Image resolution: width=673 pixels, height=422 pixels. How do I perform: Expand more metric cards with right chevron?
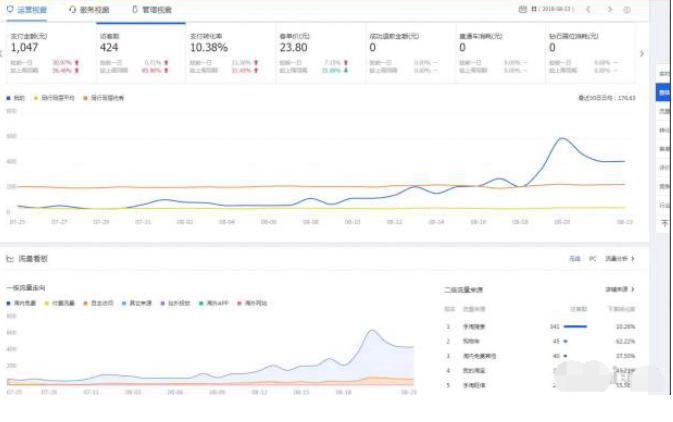[x=642, y=54]
